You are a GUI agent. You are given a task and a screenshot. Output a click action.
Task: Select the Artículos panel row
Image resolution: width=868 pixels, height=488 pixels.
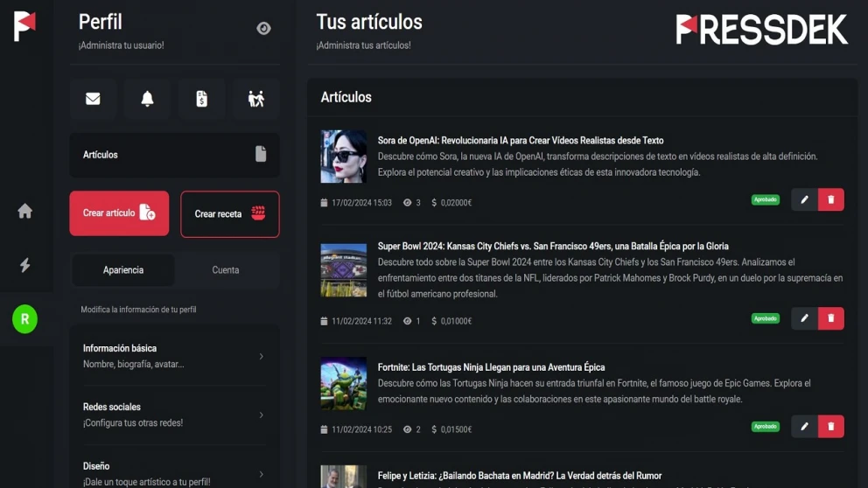[x=174, y=155]
